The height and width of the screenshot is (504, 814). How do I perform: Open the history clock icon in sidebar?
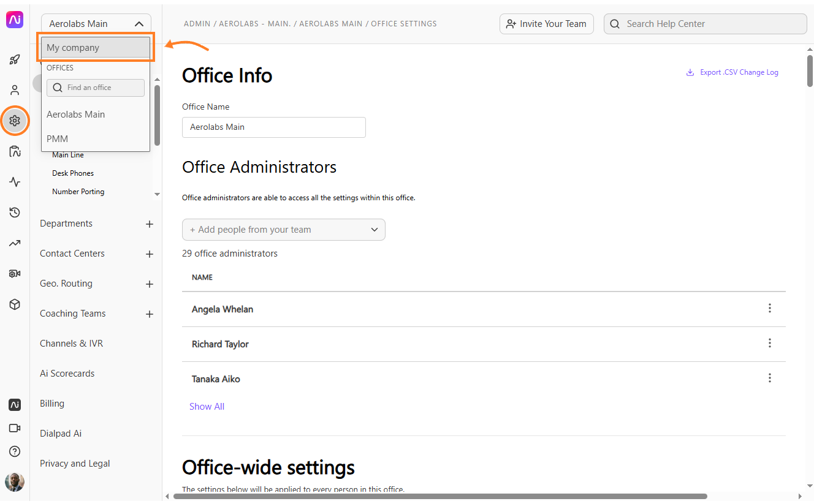[x=15, y=213]
